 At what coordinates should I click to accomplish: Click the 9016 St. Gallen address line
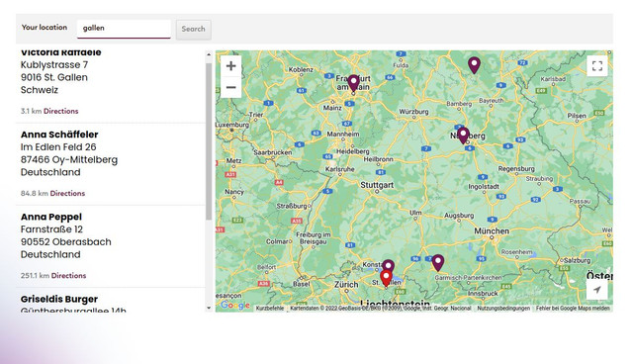[54, 77]
